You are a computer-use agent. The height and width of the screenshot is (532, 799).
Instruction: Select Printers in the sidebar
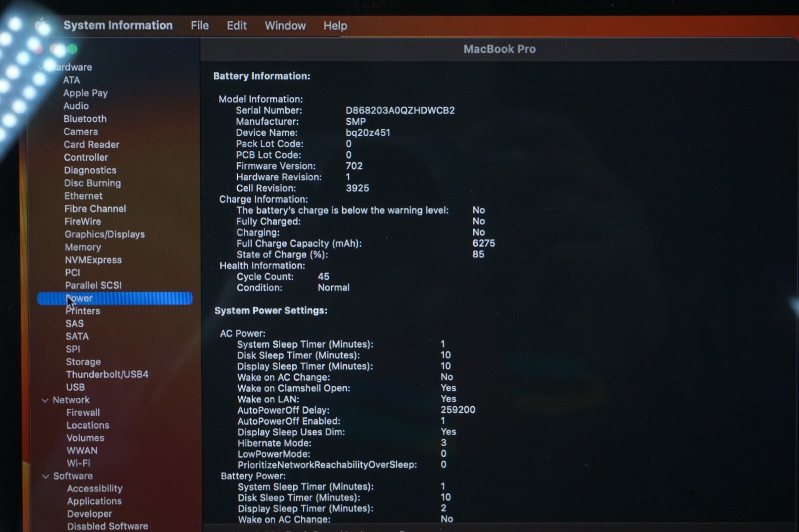tap(83, 311)
